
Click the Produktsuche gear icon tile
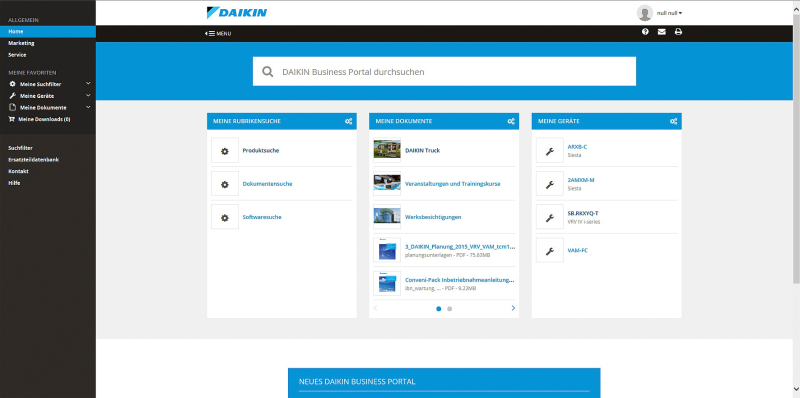click(x=225, y=151)
